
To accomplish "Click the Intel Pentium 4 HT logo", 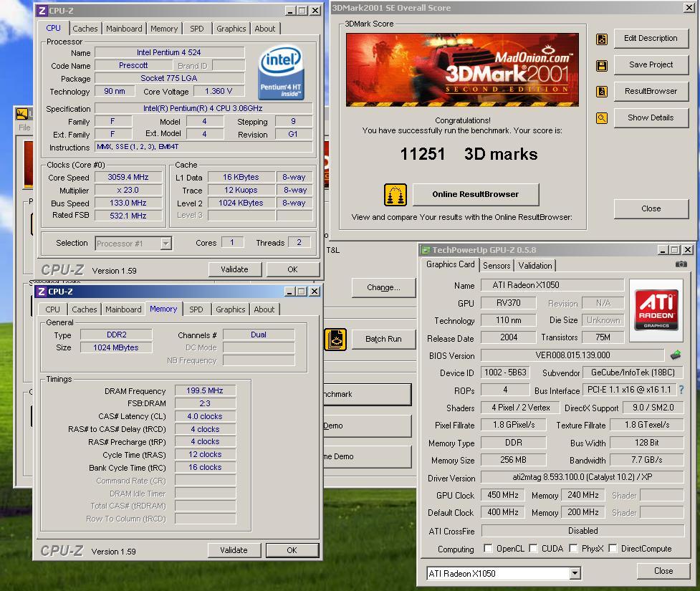I will click(x=282, y=72).
